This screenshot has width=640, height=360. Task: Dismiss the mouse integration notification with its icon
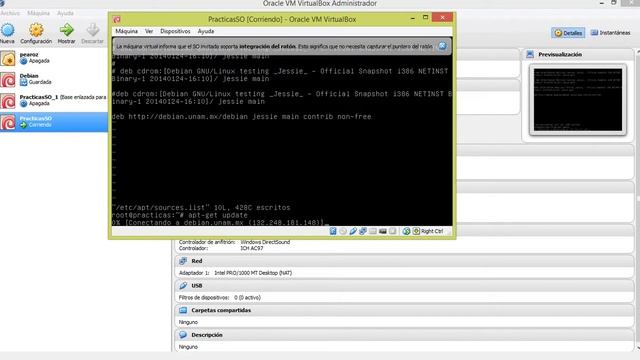click(x=442, y=46)
